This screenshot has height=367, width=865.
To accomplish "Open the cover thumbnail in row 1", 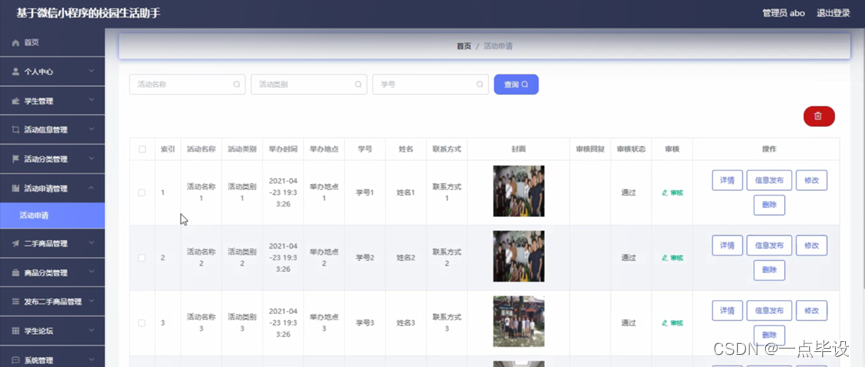I will (519, 191).
